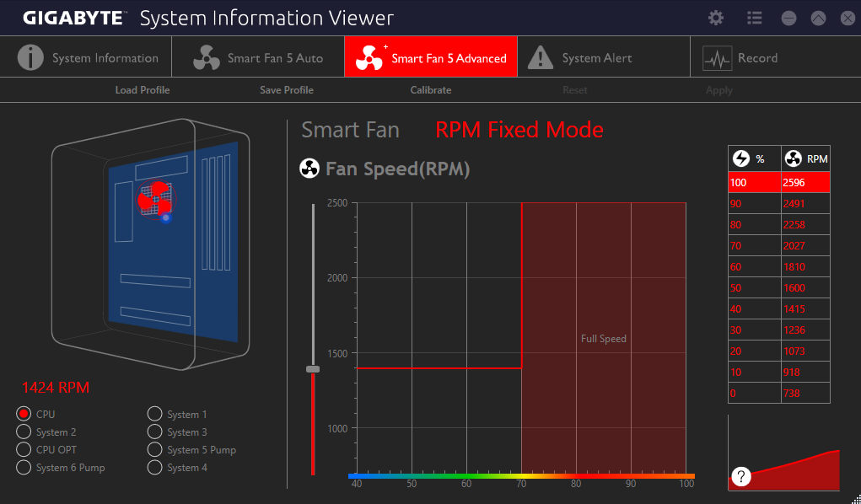Click the small fan curve preview thumbnail
The image size is (861, 504).
click(x=783, y=453)
